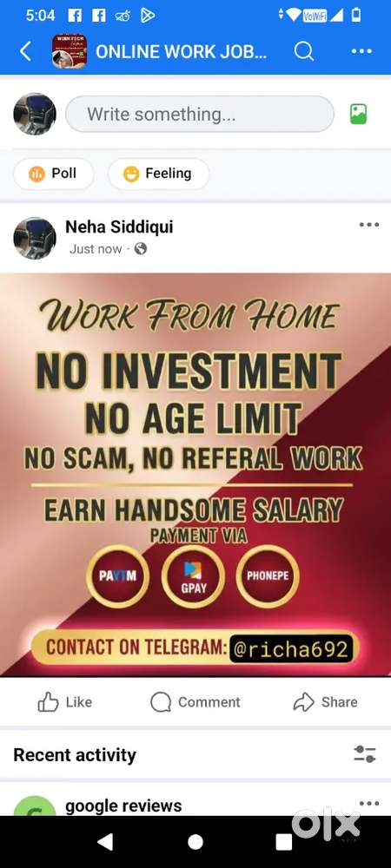Tap the group cover thumbnail in header

coord(70,51)
